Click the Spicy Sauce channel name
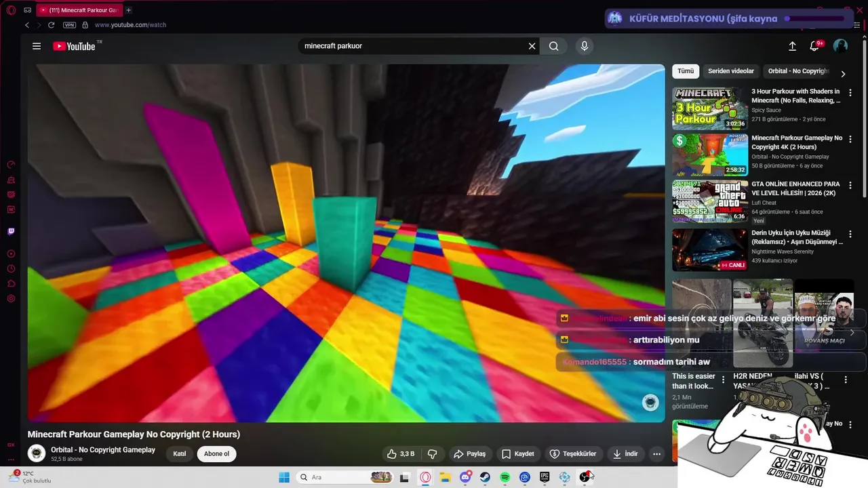Viewport: 868px width, 488px height. point(766,110)
